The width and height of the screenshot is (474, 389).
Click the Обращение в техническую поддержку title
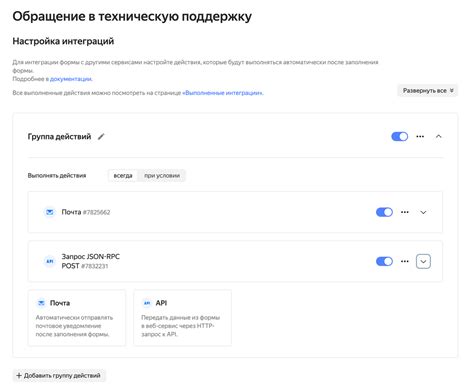pos(132,16)
